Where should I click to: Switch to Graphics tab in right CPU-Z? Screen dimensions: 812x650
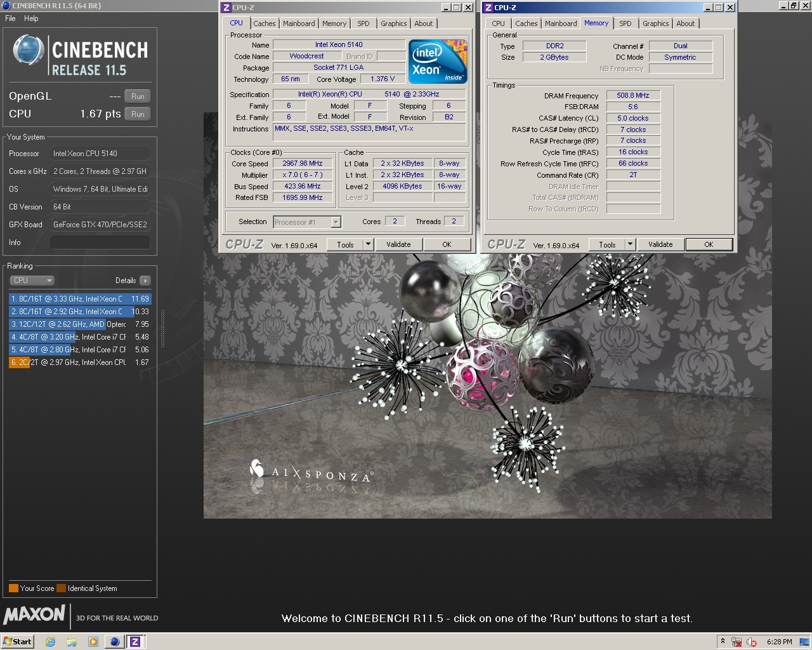[656, 23]
